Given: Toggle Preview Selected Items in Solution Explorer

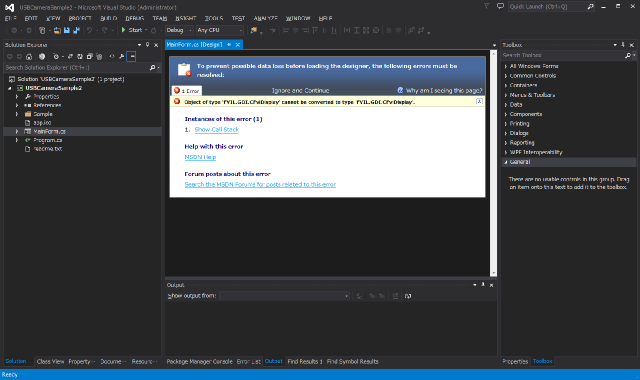Looking at the screenshot, I should coord(131,56).
